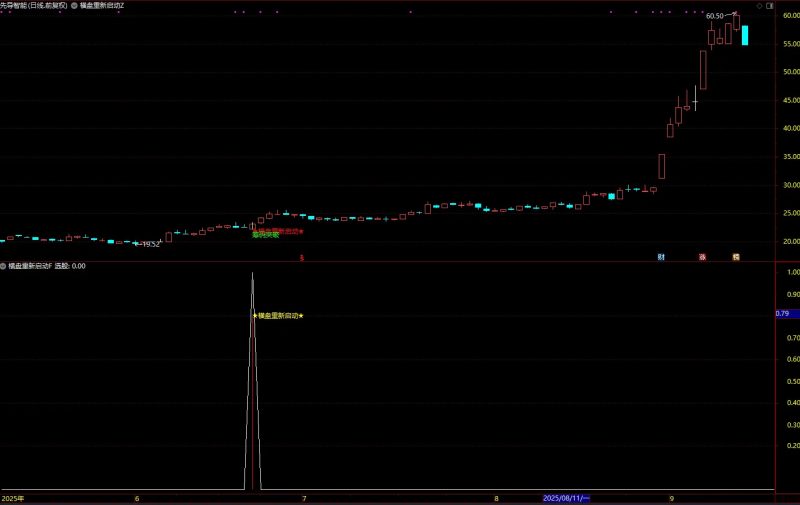Image resolution: width=800 pixels, height=505 pixels.
Task: Click the last cyan candlestick at far right
Action: pyautogui.click(x=745, y=35)
